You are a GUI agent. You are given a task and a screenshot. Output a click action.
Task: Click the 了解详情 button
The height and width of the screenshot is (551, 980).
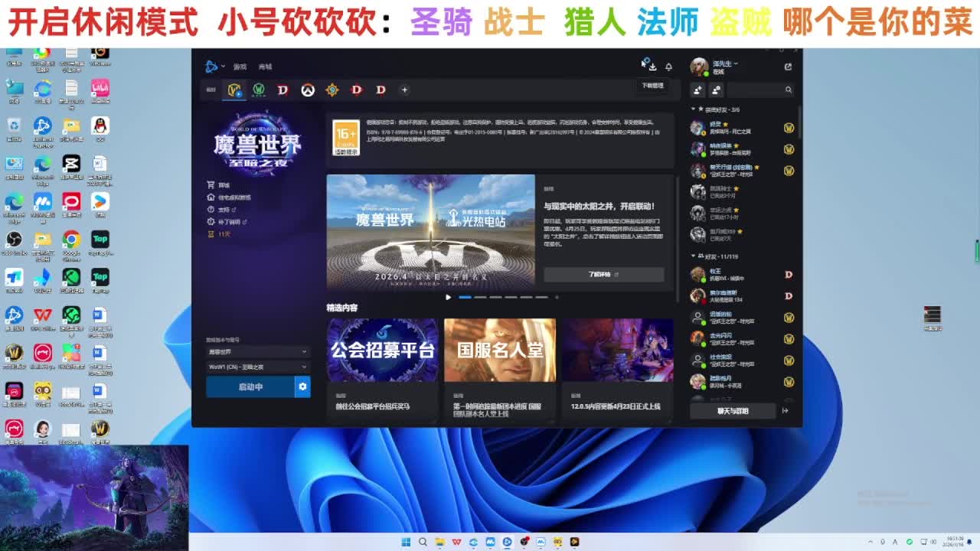click(603, 274)
